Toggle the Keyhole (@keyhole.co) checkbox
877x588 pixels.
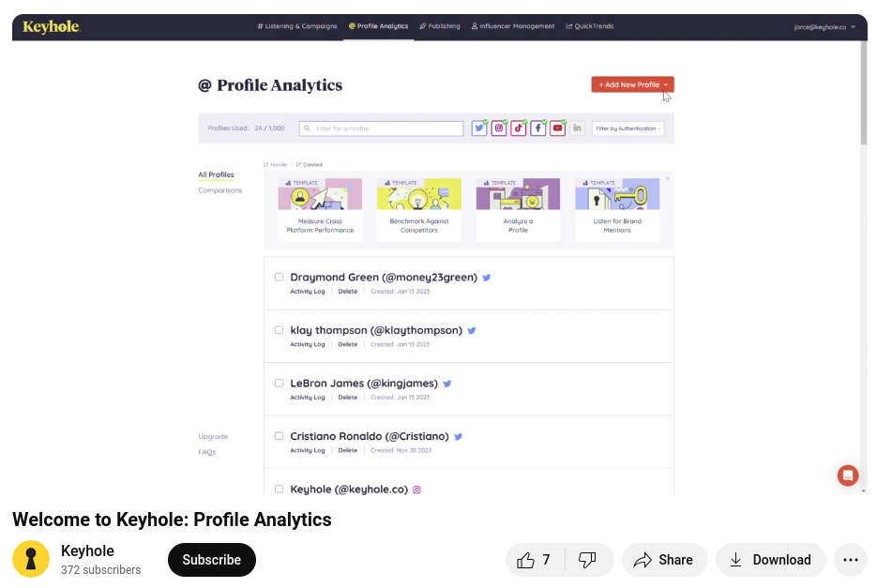coord(280,489)
